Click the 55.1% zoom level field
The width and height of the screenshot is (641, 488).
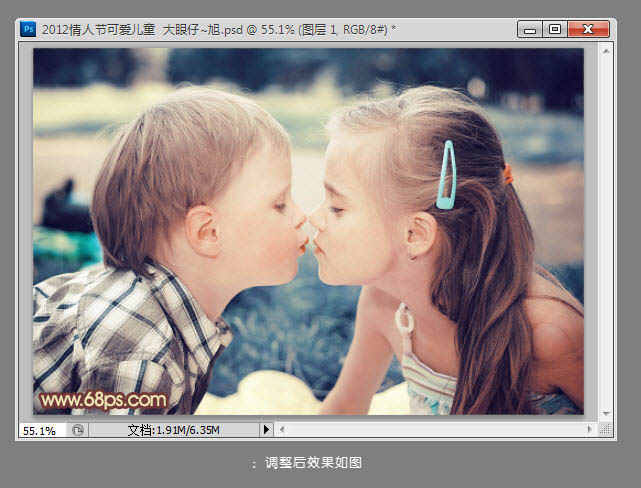pos(40,430)
